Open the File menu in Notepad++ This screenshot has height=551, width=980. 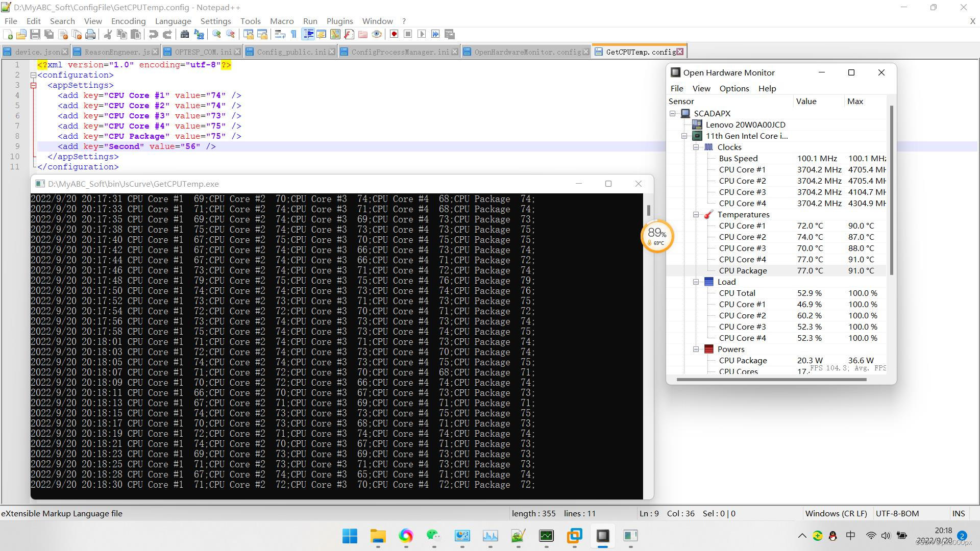[x=11, y=21]
